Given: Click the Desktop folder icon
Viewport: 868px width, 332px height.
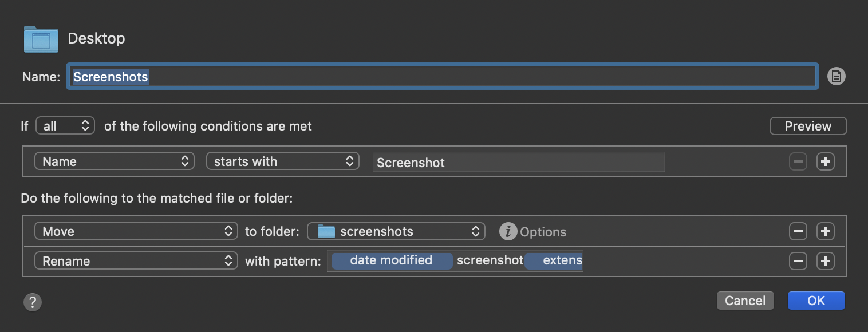Looking at the screenshot, I should click(x=41, y=39).
